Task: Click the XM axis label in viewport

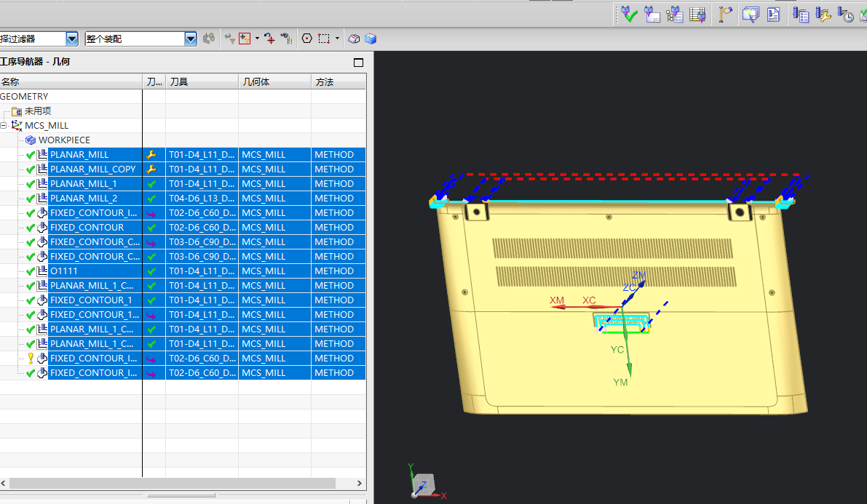Action: point(557,300)
